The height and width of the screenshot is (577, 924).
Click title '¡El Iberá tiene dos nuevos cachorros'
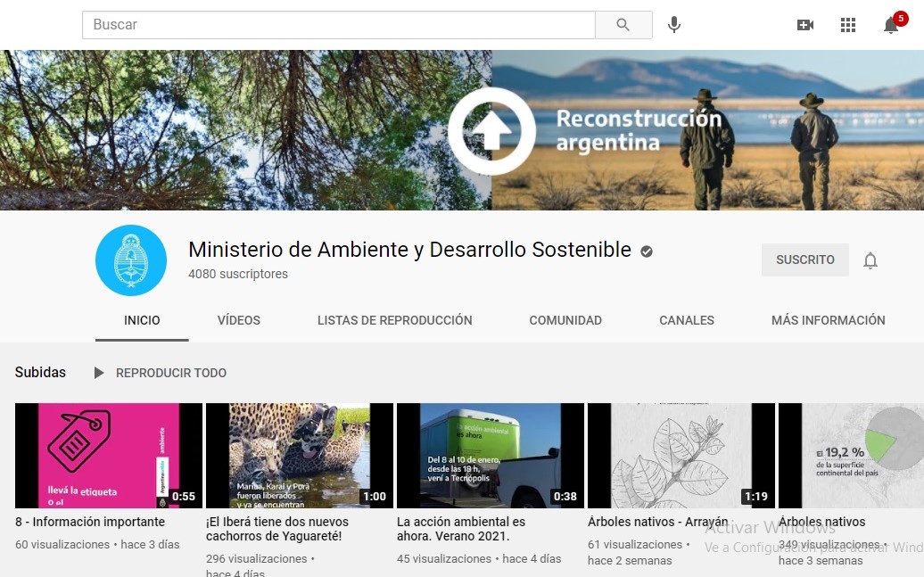point(277,529)
